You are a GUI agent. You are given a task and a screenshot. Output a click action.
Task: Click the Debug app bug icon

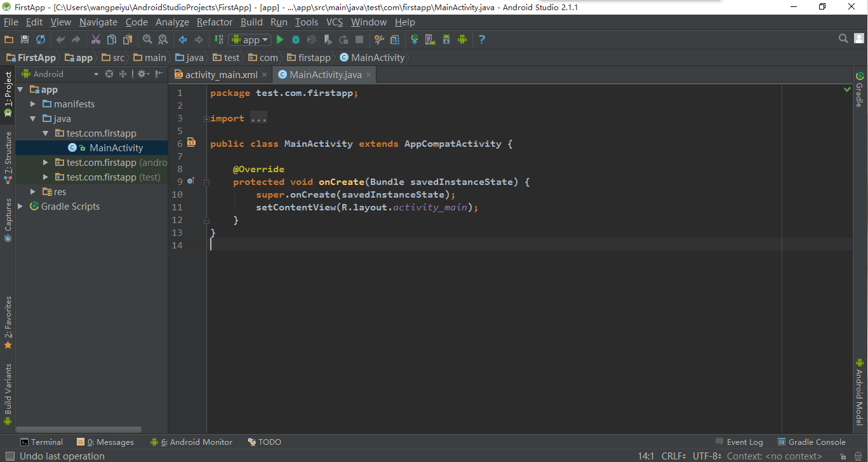click(x=295, y=39)
